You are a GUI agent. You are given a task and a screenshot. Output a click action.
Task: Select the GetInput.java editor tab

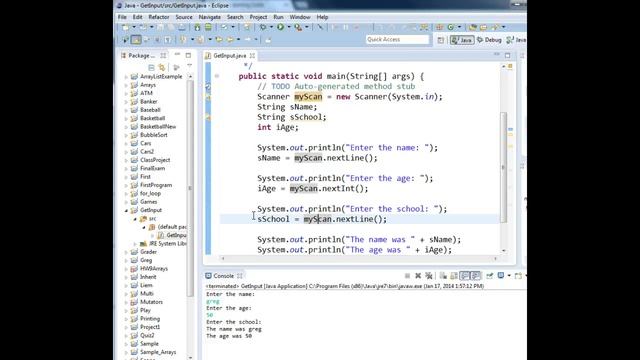(x=230, y=56)
